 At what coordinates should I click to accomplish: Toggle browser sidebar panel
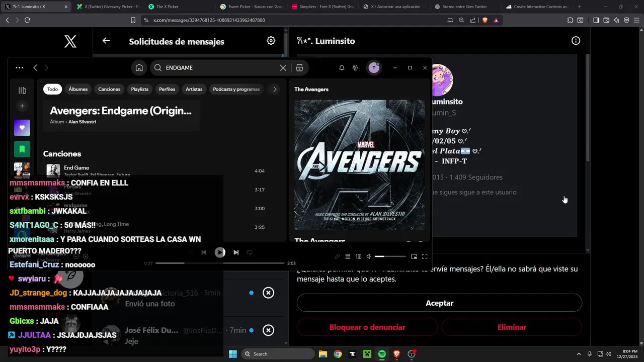[x=596, y=20]
